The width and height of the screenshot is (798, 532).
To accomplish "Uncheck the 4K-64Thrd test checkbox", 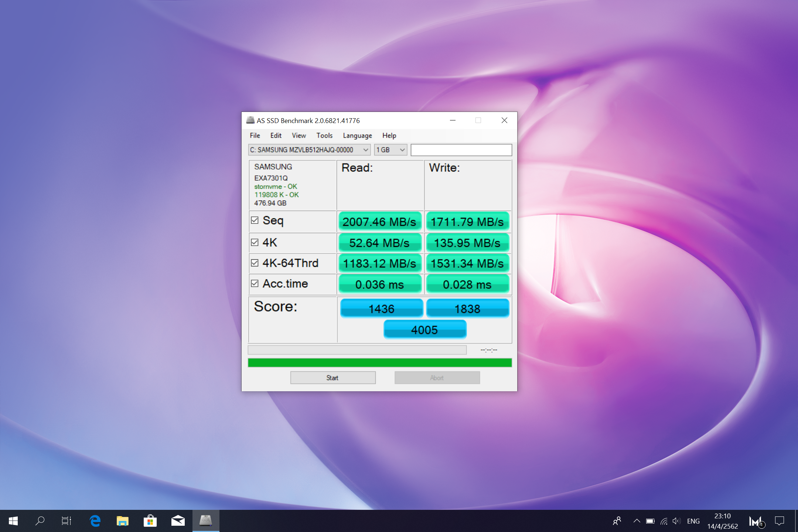I will pos(255,263).
